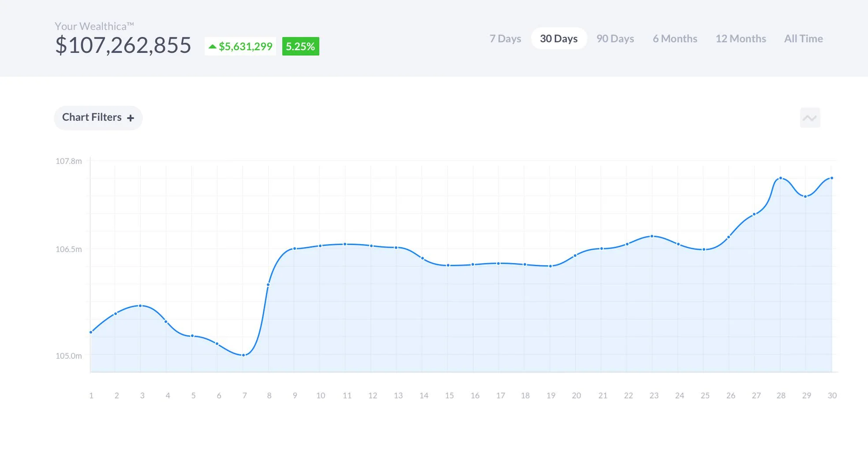Click the 6 Months period option
Image resolution: width=868 pixels, height=475 pixels.
[x=675, y=39]
